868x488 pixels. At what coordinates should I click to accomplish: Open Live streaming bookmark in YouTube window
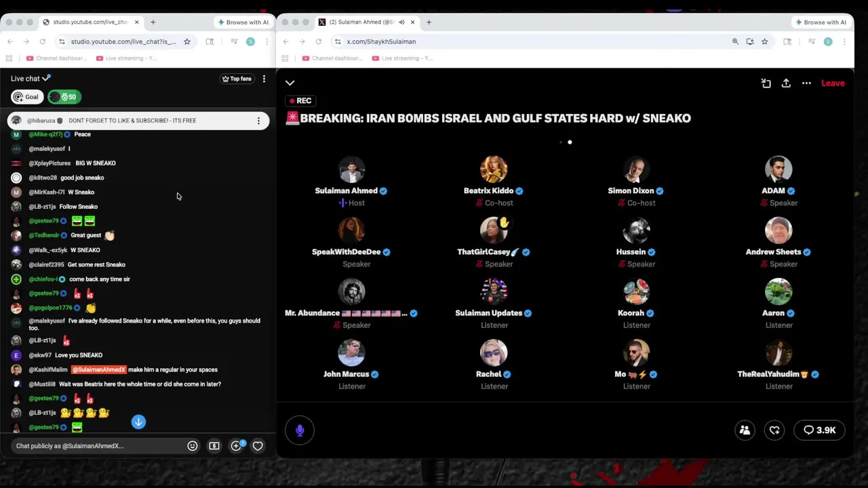coord(127,58)
